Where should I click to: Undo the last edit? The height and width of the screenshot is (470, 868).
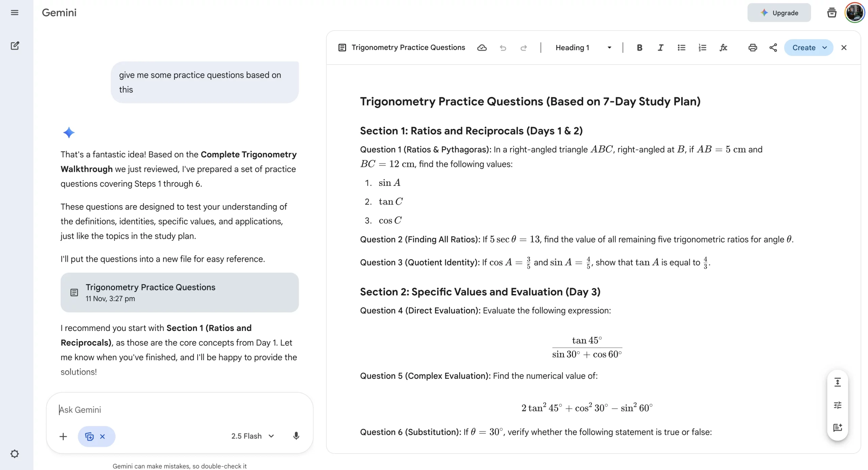503,48
